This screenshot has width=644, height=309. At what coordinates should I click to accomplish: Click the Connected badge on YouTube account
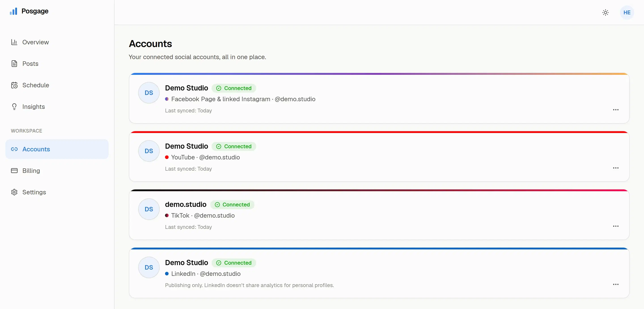click(x=234, y=146)
